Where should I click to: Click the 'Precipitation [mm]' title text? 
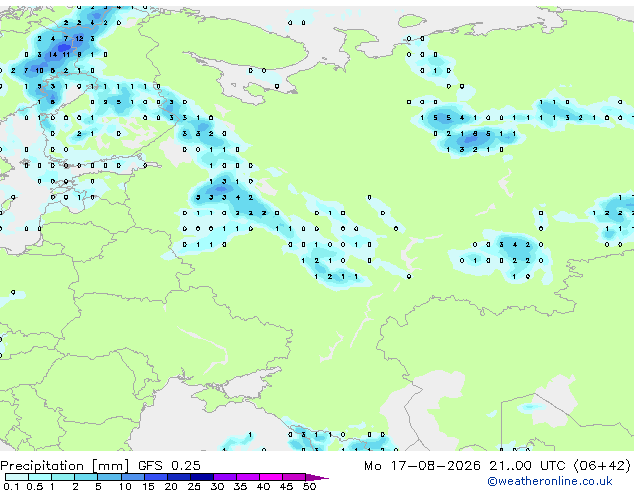(65, 466)
